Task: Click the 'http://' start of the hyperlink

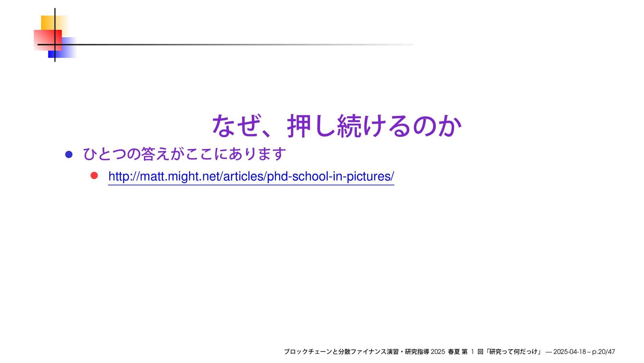Action: point(123,176)
